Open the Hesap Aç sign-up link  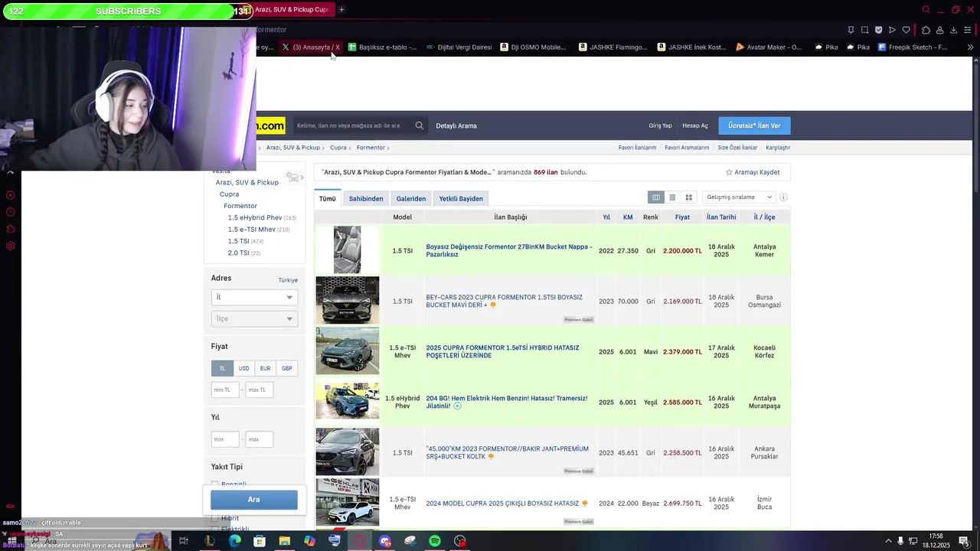point(695,126)
